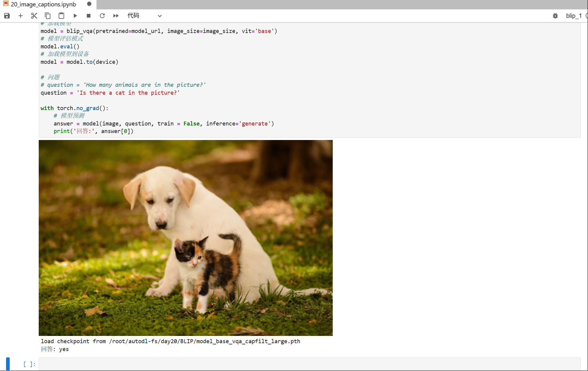Image resolution: width=588 pixels, height=371 pixels.
Task: Insert a new cell with the plus icon
Action: [x=21, y=16]
